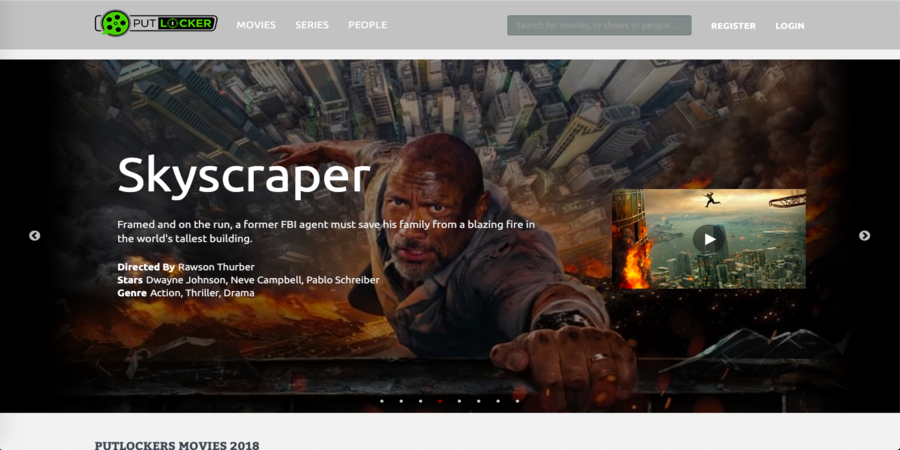
Task: Click the Putlocker film reel logo
Action: pos(156,23)
